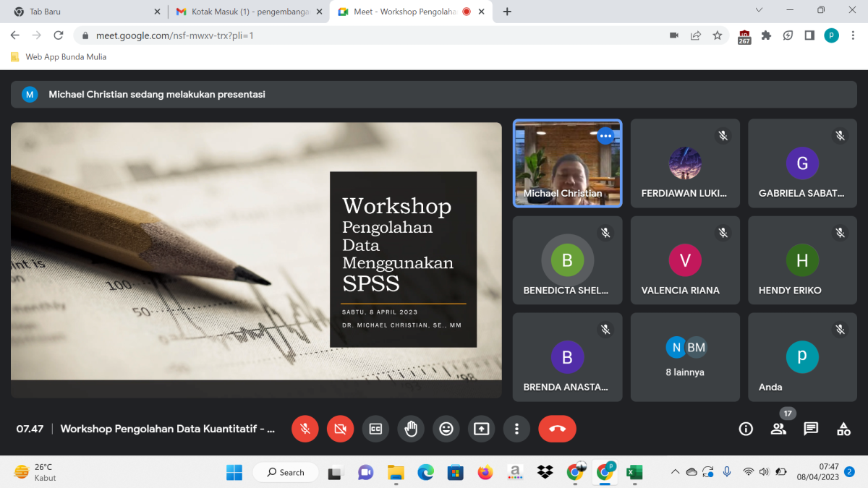868x488 pixels.
Task: Share this page from the address bar
Action: point(696,35)
